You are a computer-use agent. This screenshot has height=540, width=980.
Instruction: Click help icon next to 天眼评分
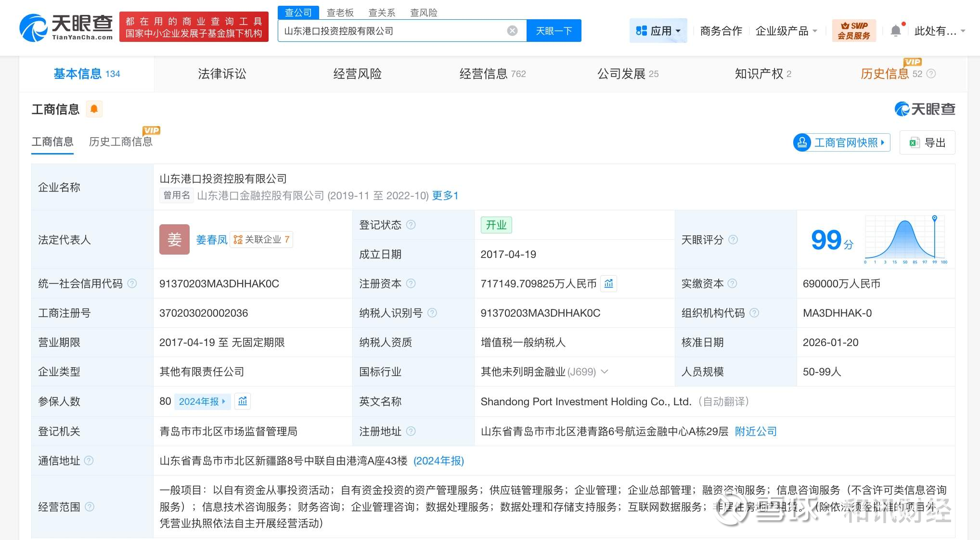coord(733,240)
